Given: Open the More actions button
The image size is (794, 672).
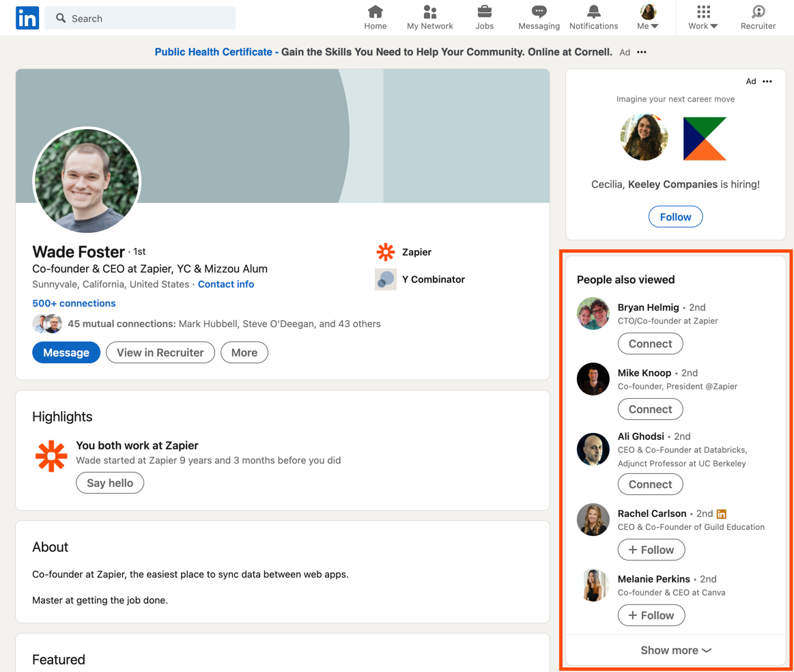Looking at the screenshot, I should tap(244, 352).
